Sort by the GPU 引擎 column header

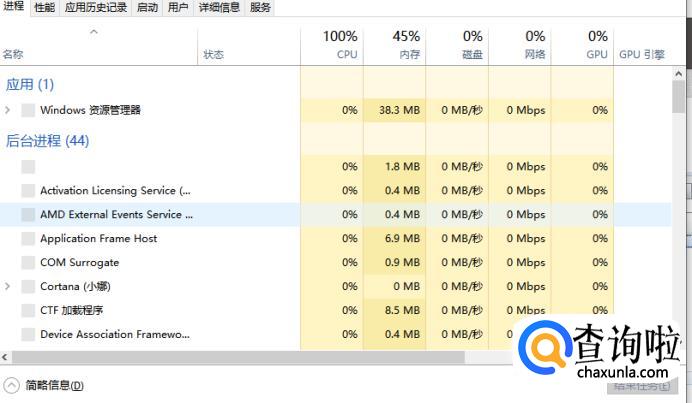pos(642,54)
